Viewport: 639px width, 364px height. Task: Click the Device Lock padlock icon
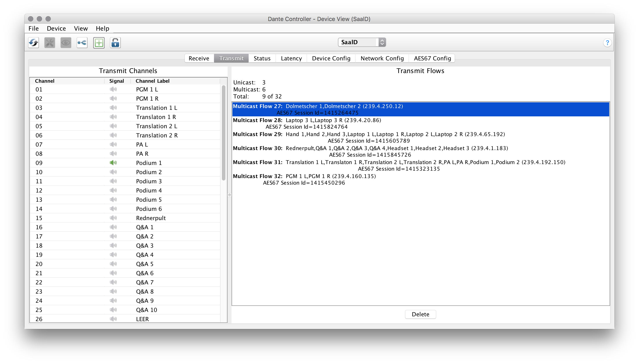point(115,43)
